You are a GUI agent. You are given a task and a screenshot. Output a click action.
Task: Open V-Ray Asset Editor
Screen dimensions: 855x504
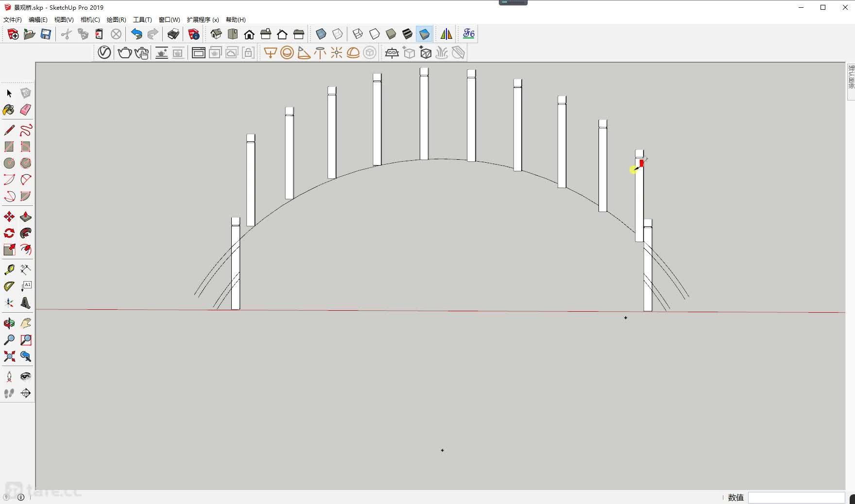(x=104, y=52)
